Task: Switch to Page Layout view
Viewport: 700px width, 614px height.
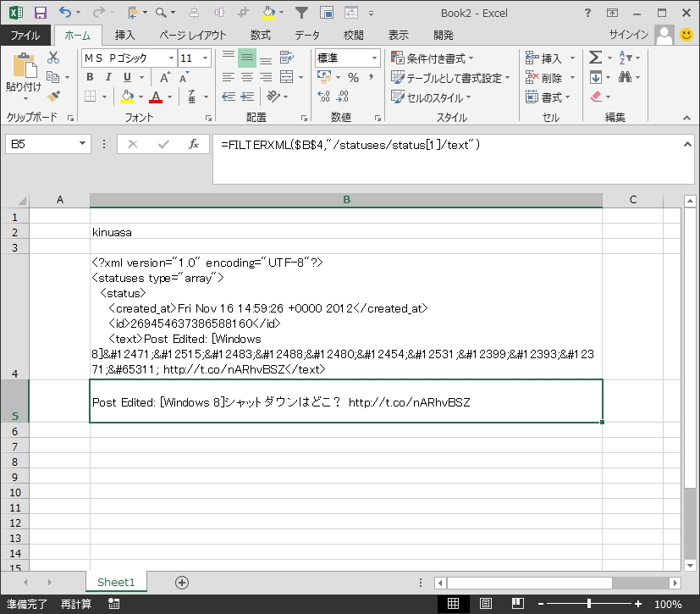Action: pyautogui.click(x=485, y=604)
